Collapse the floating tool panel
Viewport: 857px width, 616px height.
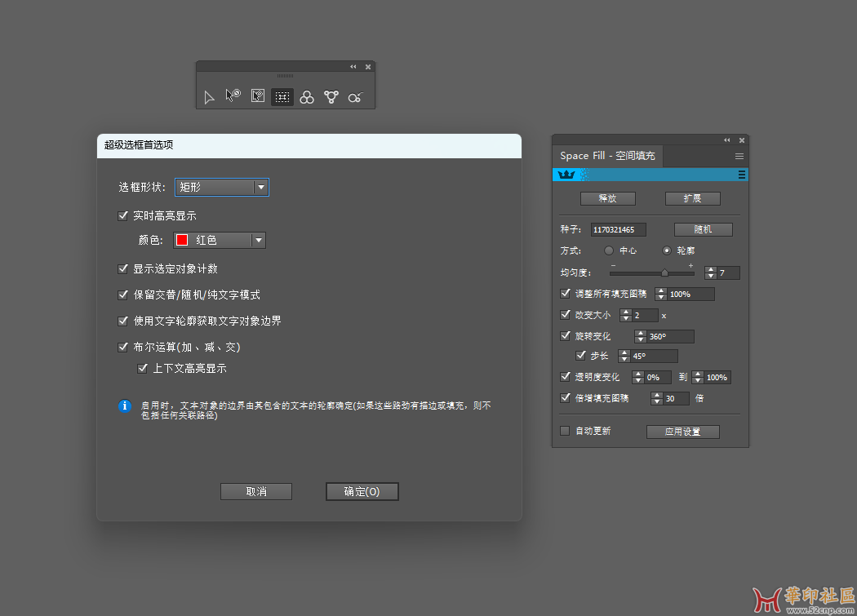[x=353, y=67]
